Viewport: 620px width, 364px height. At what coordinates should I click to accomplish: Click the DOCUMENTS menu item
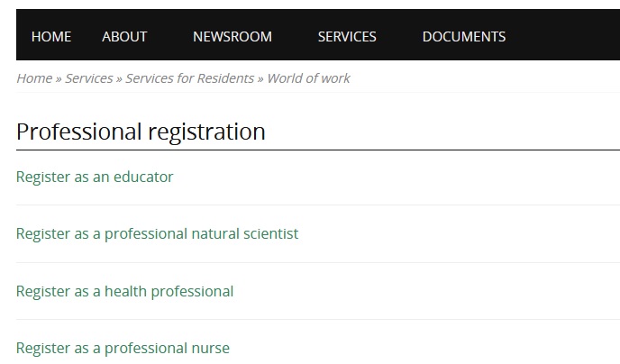[x=463, y=37]
